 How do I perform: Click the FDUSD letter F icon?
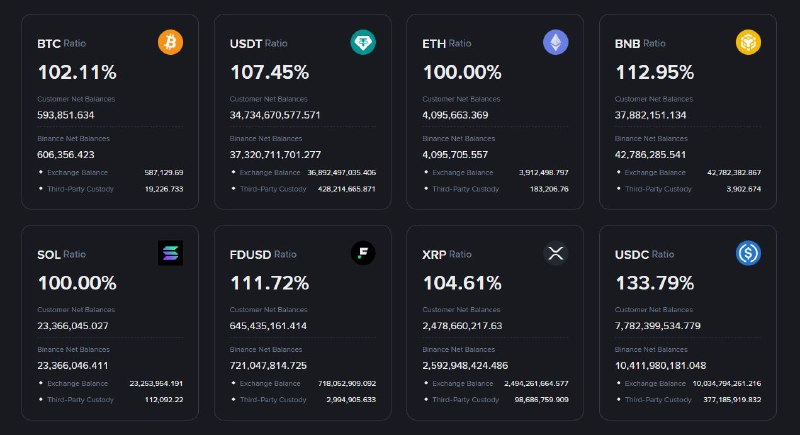(363, 253)
